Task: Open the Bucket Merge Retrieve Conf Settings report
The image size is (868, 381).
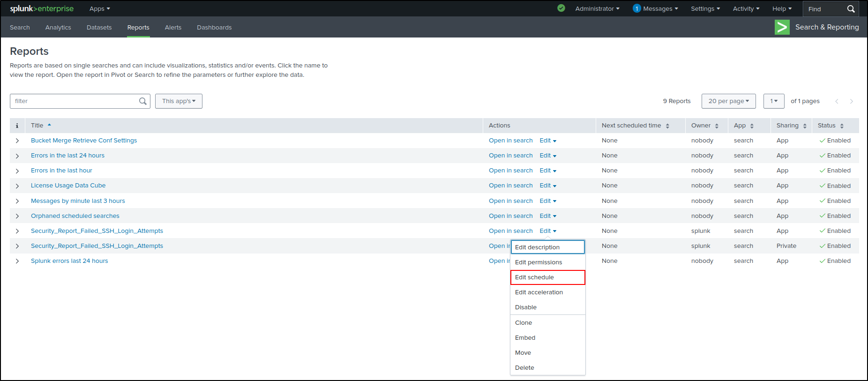Action: click(84, 141)
